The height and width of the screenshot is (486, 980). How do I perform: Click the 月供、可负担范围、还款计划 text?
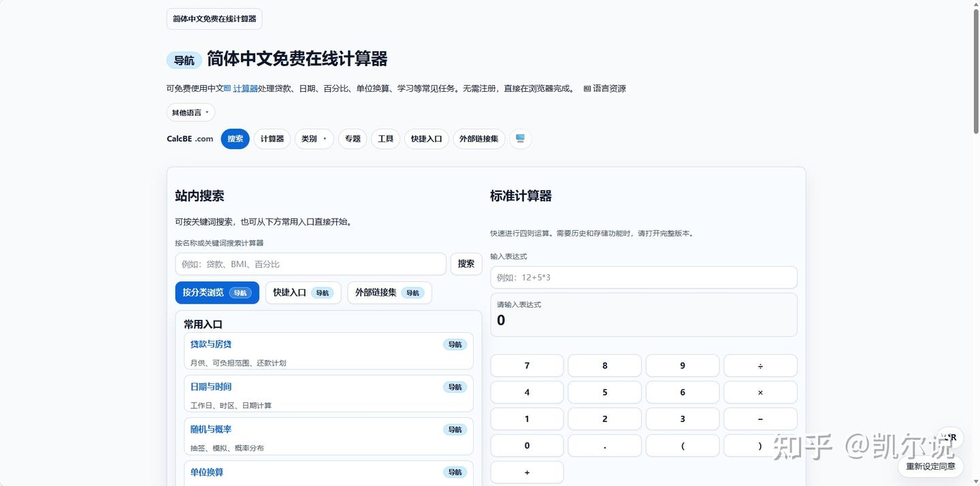tap(238, 363)
